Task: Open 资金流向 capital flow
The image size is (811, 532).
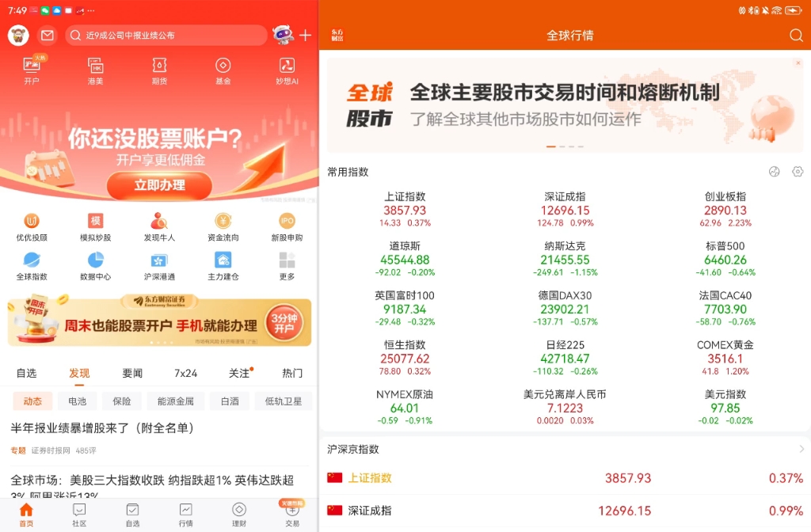Action: 223,227
